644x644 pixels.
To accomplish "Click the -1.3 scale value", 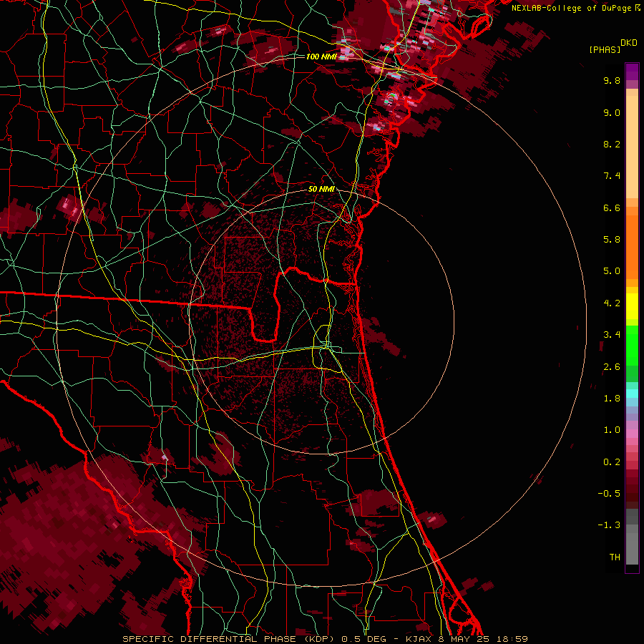I will 609,525.
